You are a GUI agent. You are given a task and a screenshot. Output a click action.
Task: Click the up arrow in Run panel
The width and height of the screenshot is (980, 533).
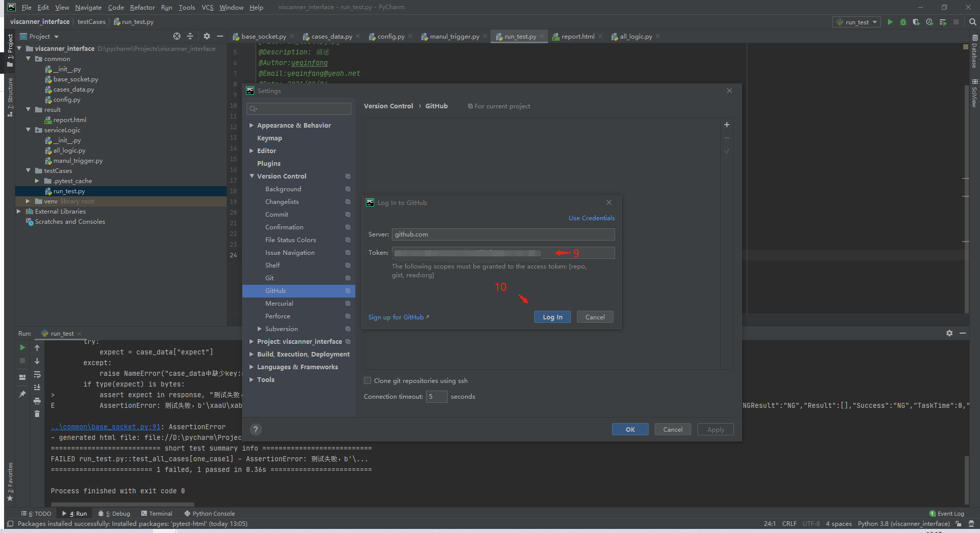(x=37, y=347)
